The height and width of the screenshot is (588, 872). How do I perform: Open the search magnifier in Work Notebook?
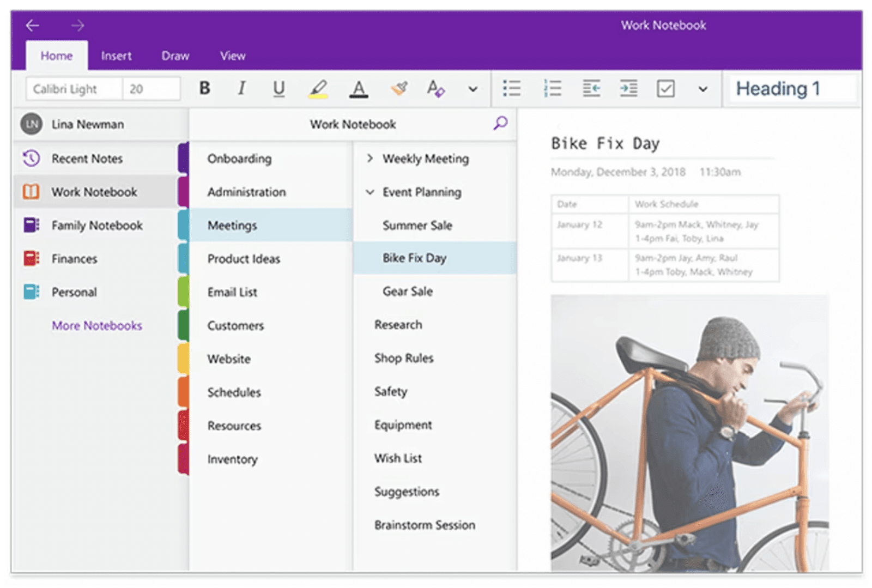[500, 124]
